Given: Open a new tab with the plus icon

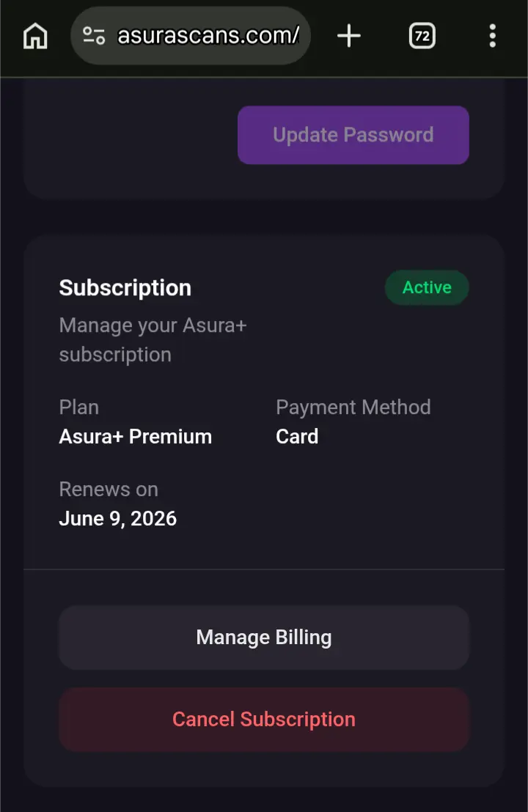Looking at the screenshot, I should (x=349, y=36).
